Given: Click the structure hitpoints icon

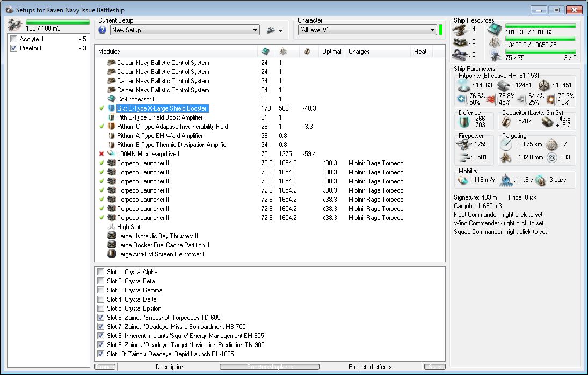Looking at the screenshot, I should click(x=544, y=86).
